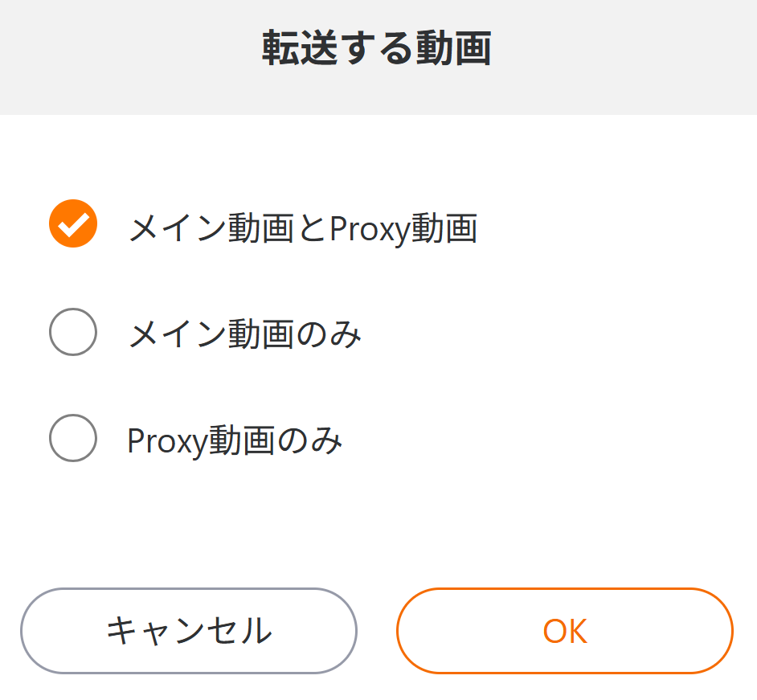Click the 転送する動画 dialog title

point(377,50)
